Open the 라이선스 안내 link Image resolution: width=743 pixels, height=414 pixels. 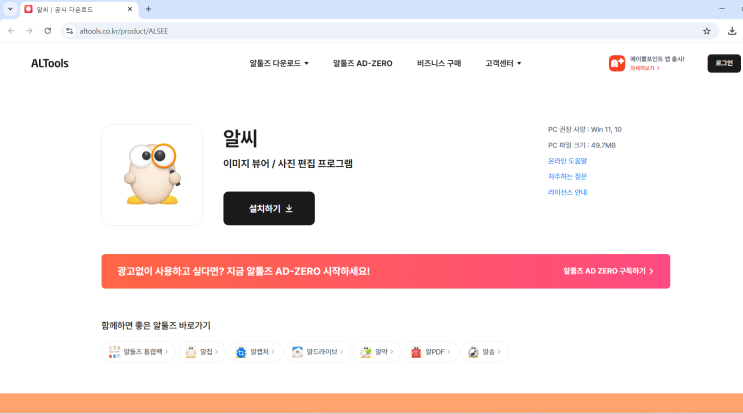(567, 192)
